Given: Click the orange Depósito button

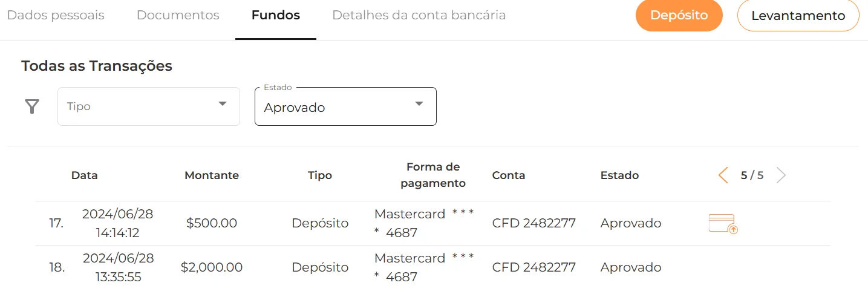Looking at the screenshot, I should coord(679,16).
